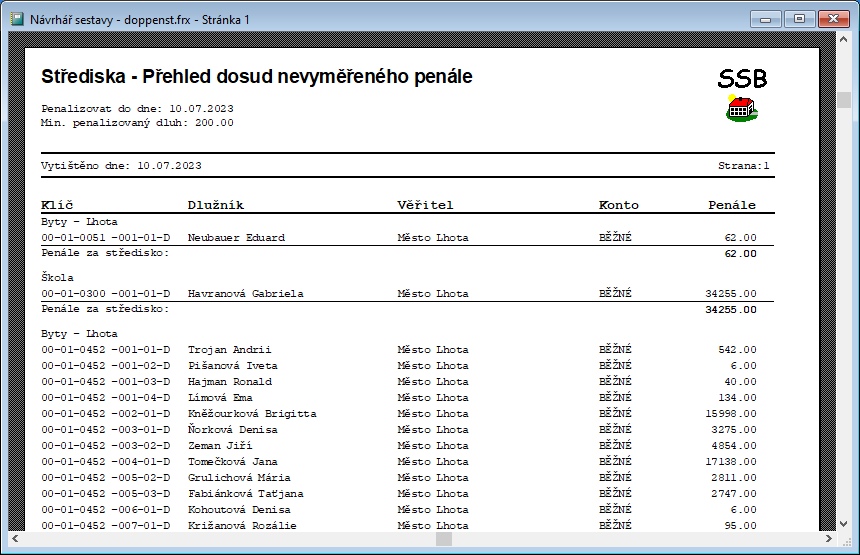Select the Neubauer Eduard debtor row
Image resolution: width=860 pixels, height=555 pixels.
click(x=236, y=238)
